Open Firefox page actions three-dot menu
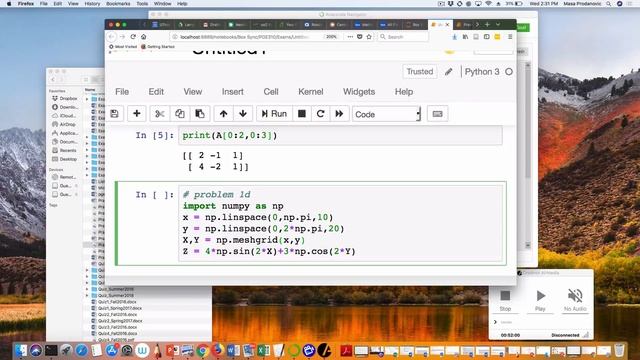Viewport: 640px width, 360px height. click(x=350, y=37)
